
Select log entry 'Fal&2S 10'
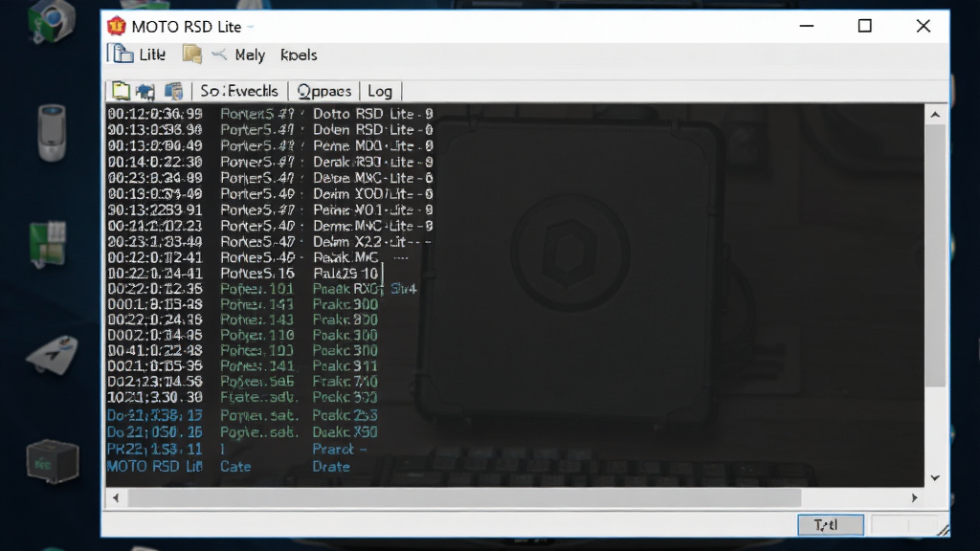coord(245,274)
